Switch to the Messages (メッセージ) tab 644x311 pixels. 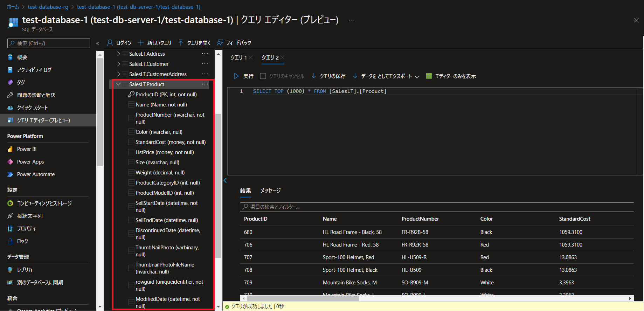click(x=271, y=191)
